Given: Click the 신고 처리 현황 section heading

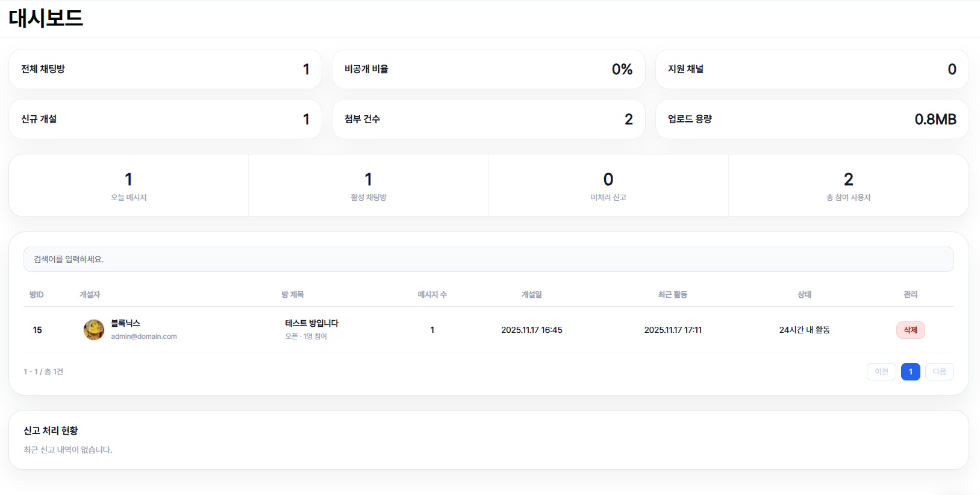Looking at the screenshot, I should 51,430.
